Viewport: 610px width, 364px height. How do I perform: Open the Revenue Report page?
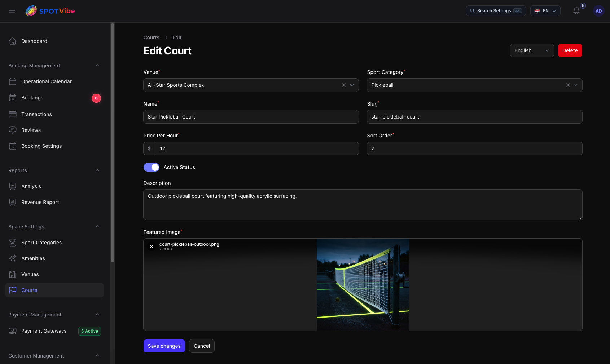54,202
